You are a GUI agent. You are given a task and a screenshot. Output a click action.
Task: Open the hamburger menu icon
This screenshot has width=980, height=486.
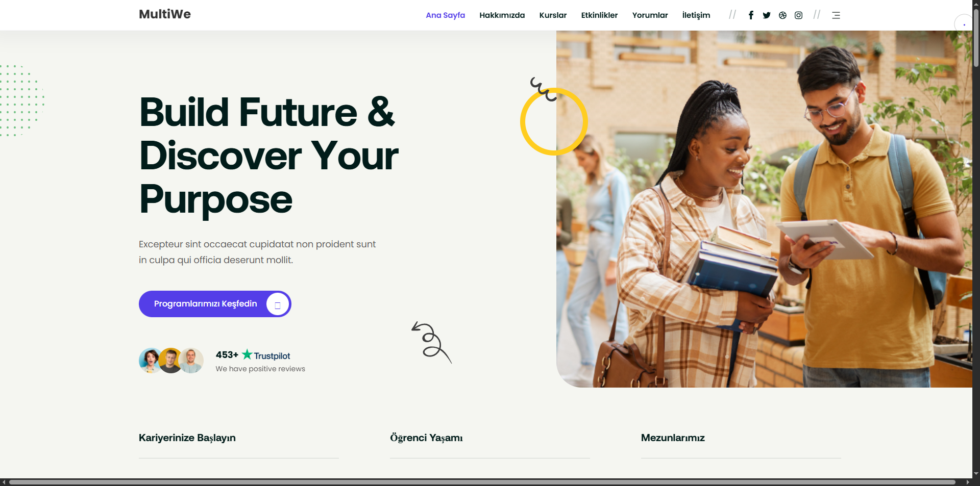(836, 15)
